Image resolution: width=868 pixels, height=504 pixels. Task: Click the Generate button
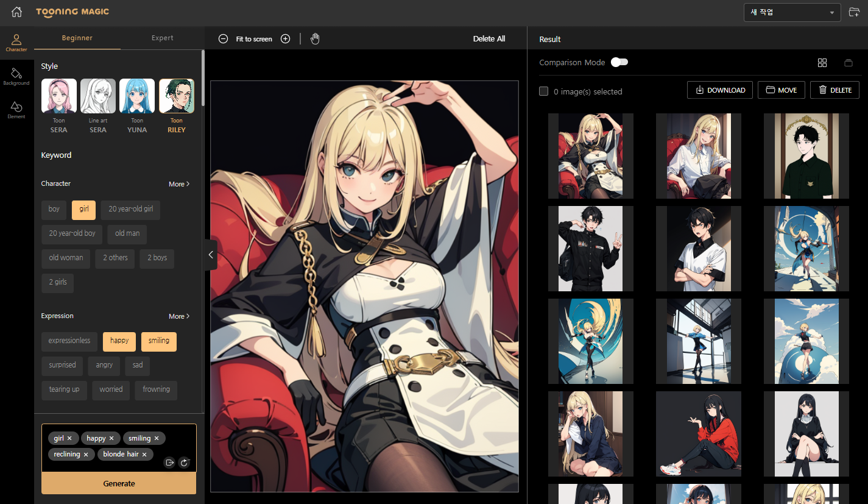pos(119,483)
